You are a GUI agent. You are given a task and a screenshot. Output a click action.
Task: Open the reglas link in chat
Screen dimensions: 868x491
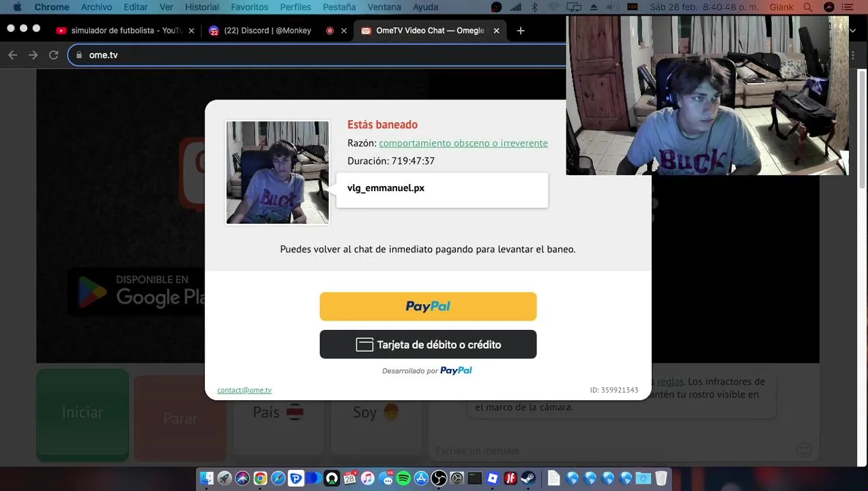tap(670, 381)
